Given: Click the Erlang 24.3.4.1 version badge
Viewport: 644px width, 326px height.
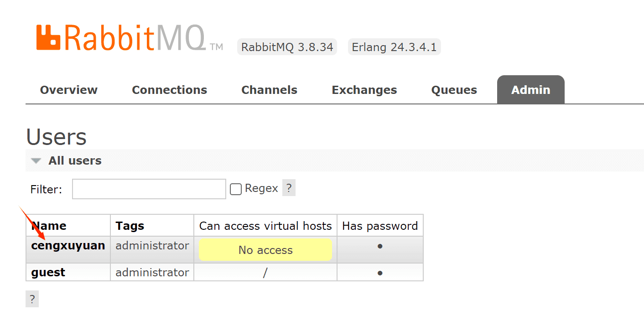Looking at the screenshot, I should (394, 47).
